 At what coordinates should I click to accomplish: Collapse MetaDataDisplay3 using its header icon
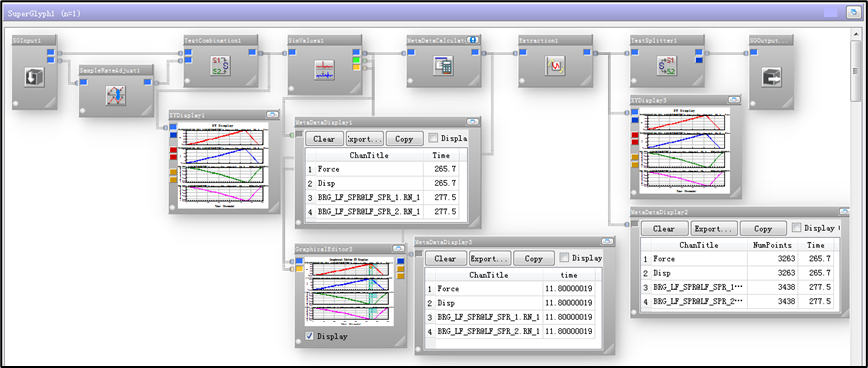point(607,241)
